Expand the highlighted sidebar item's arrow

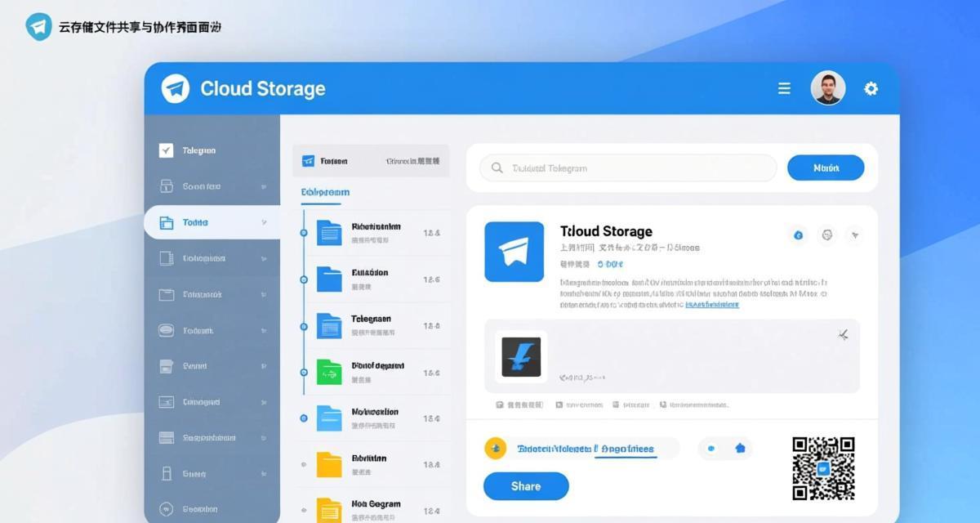tap(263, 222)
